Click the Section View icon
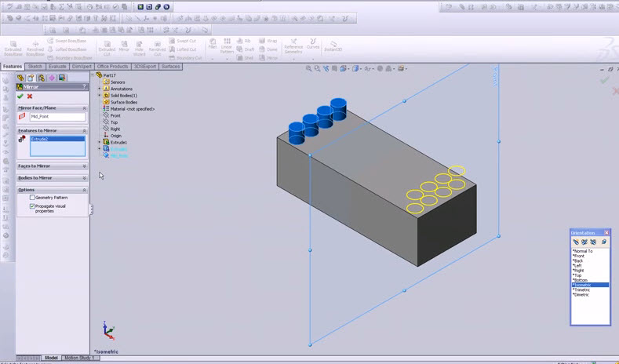The width and height of the screenshot is (619, 364). point(334,68)
